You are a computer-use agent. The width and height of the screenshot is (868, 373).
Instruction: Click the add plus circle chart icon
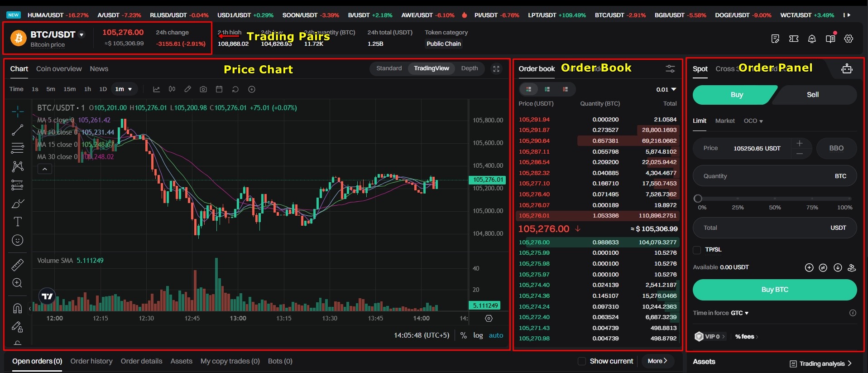tap(252, 89)
